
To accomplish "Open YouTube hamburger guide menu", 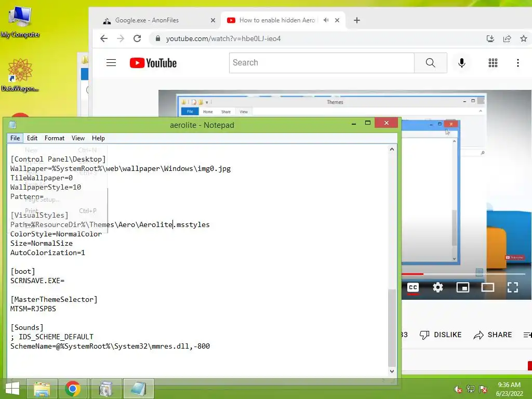I will [x=111, y=63].
